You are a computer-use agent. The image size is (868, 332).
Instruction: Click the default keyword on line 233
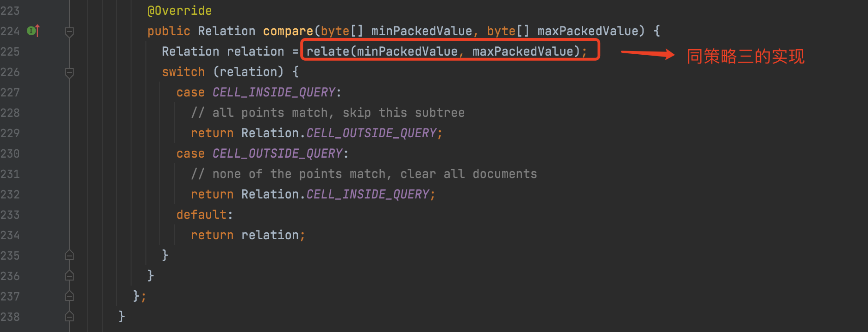(201, 215)
